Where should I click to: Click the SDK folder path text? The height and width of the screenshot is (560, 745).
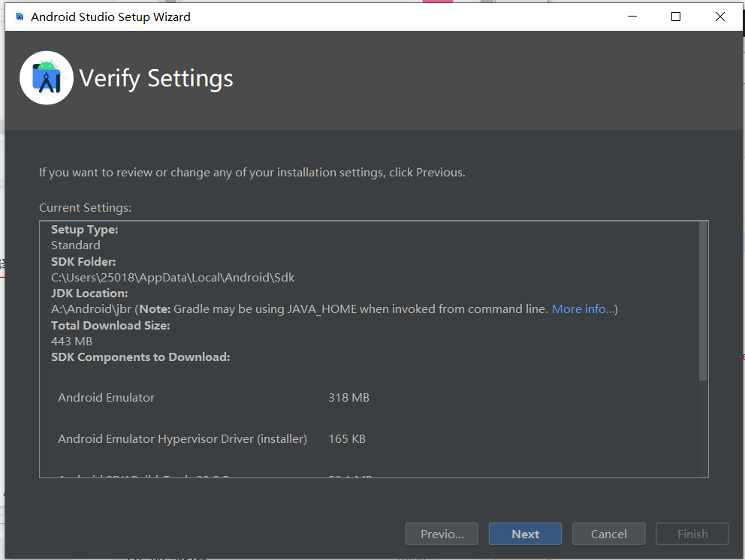(173, 278)
